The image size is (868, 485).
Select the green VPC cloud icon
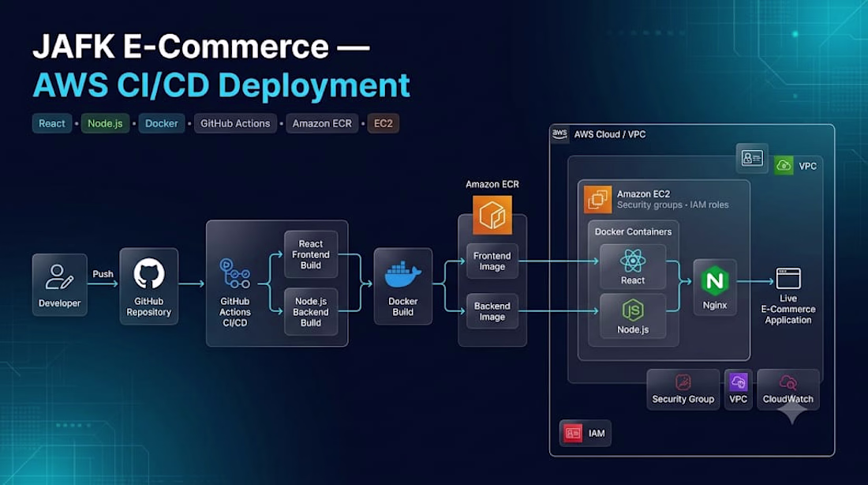tap(784, 165)
